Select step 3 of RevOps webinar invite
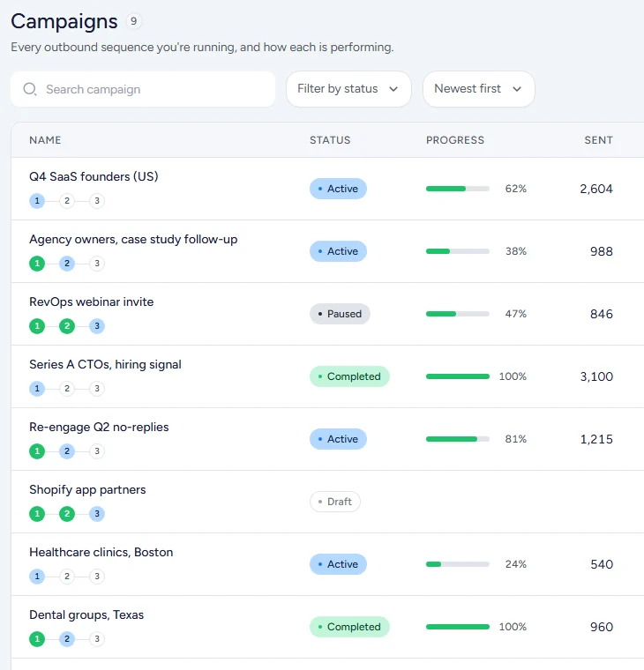 pos(97,326)
